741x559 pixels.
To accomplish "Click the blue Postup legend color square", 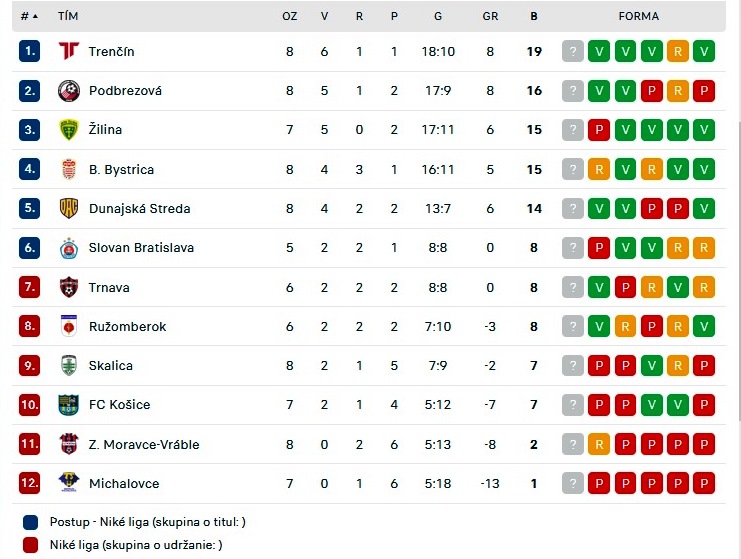I will 30,522.
